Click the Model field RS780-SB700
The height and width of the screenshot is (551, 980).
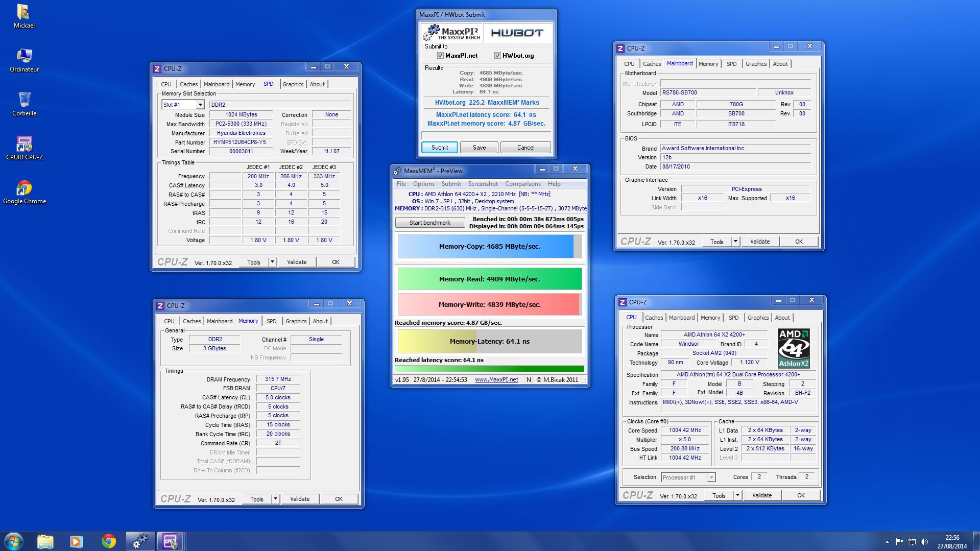[708, 92]
